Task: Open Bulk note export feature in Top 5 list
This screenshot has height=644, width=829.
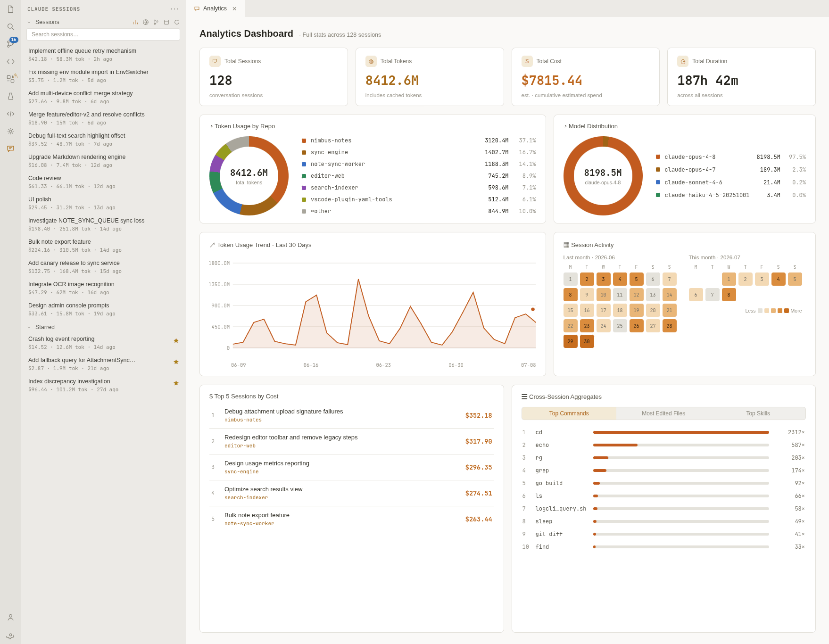Action: (352, 519)
